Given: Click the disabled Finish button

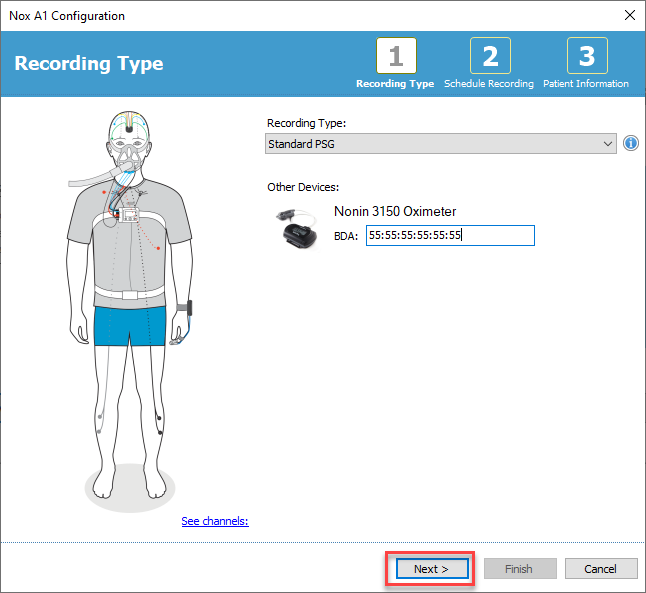Looking at the screenshot, I should tap(520, 569).
